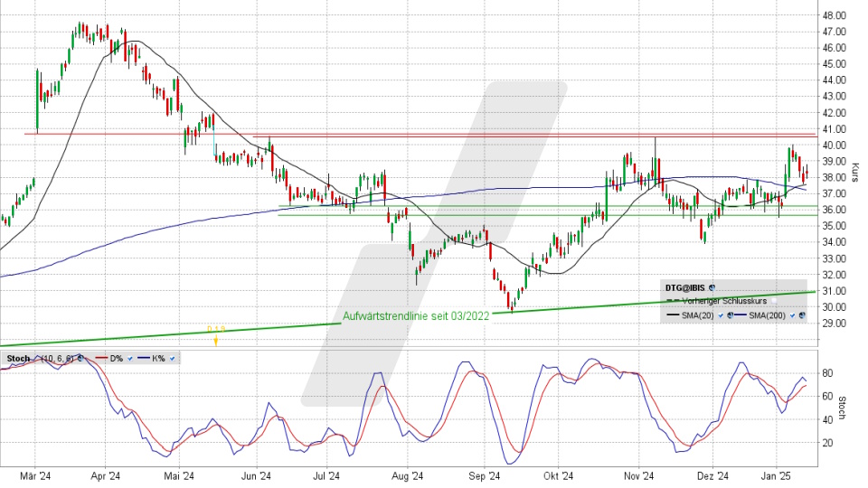Open Stoch (10, 6, 6) settings icon
This screenshot has width=868, height=488.
pos(80,359)
